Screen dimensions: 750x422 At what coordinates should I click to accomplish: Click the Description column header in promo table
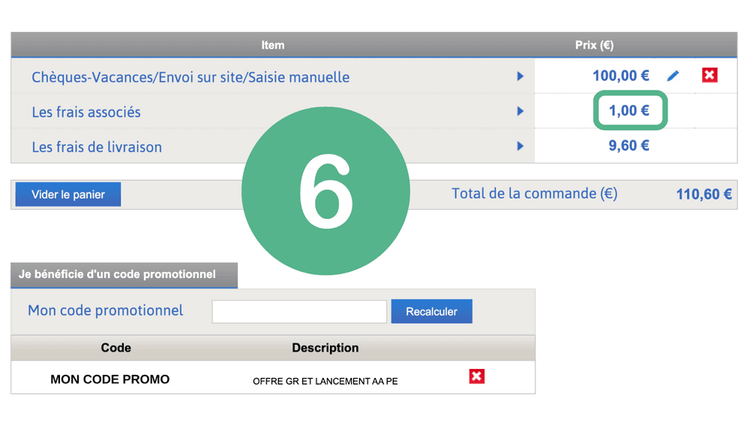(x=325, y=348)
